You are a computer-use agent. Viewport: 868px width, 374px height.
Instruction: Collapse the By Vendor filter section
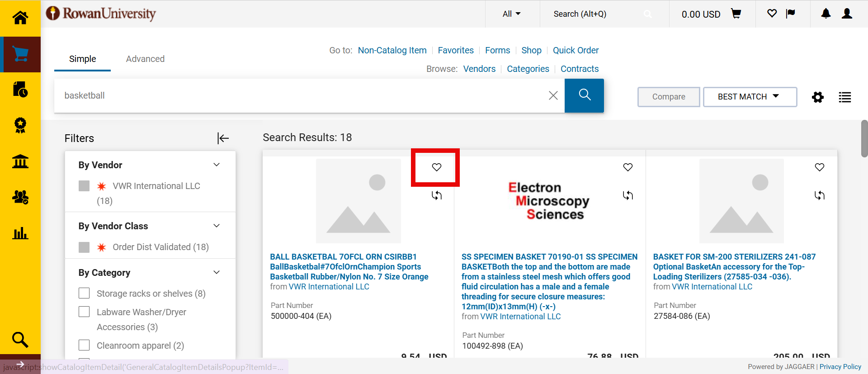(x=217, y=165)
